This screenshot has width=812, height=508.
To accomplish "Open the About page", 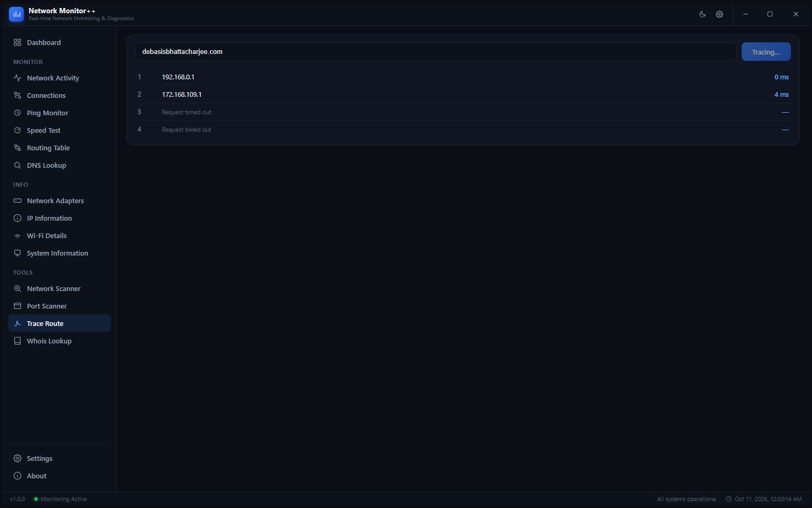I will [59, 476].
